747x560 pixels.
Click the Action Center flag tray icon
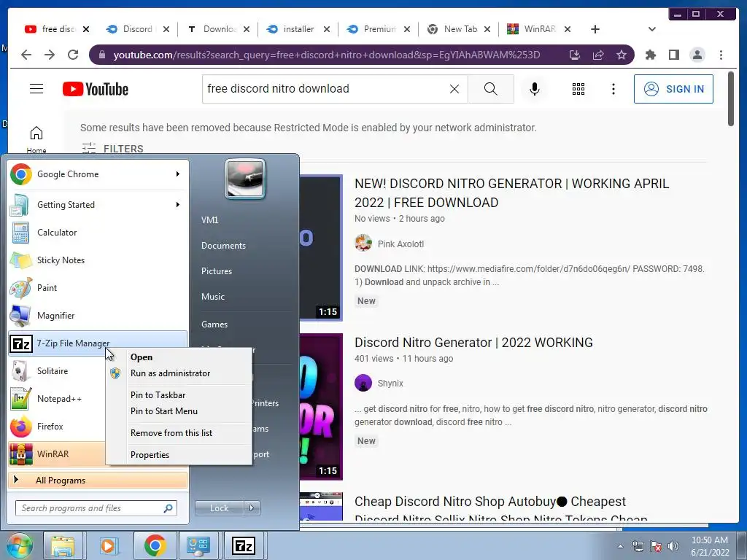656,546
